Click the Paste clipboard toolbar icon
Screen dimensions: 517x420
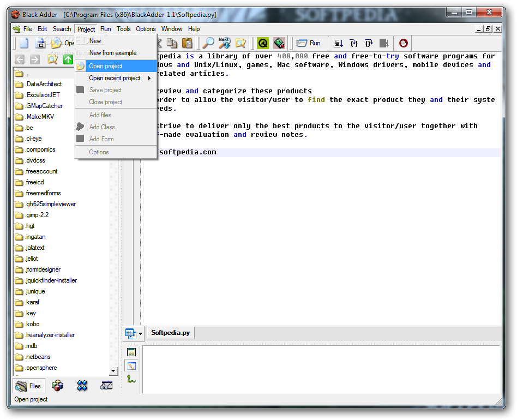click(x=187, y=43)
